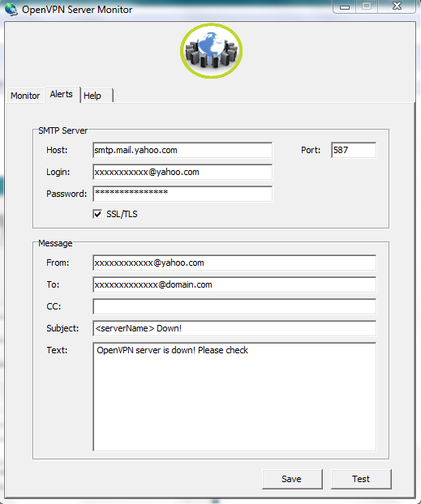This screenshot has height=504, width=421.
Task: Click the 'Login:' label
Action: [x=58, y=172]
